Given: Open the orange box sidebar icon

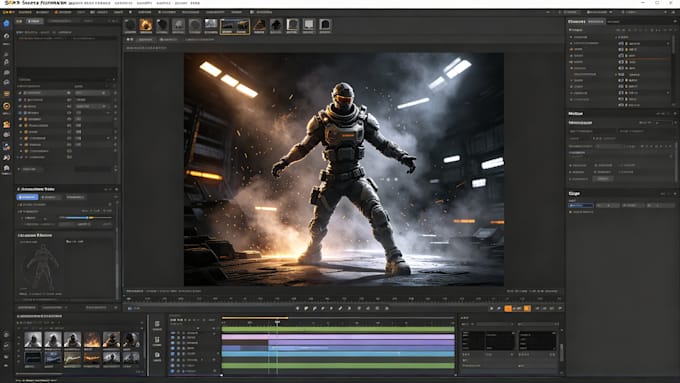Looking at the screenshot, I should point(7,124).
